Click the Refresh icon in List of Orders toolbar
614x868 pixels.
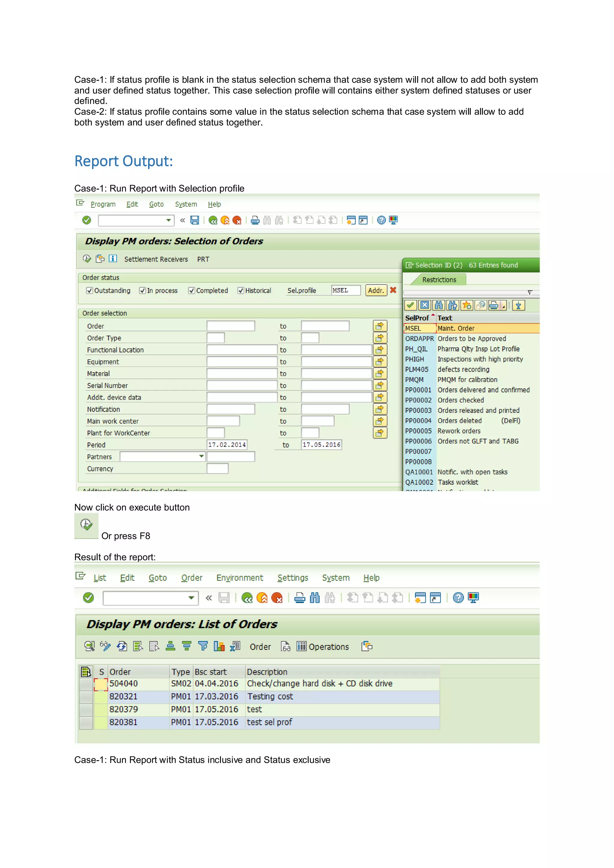(122, 646)
